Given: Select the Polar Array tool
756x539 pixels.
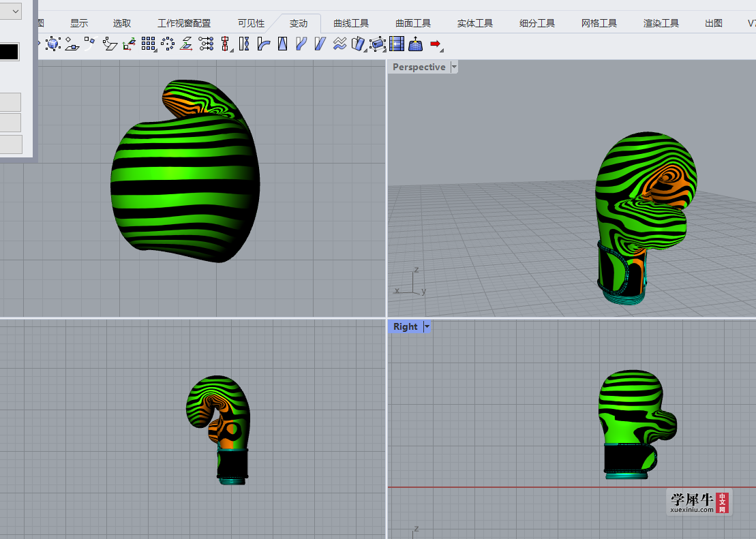Looking at the screenshot, I should (x=167, y=44).
